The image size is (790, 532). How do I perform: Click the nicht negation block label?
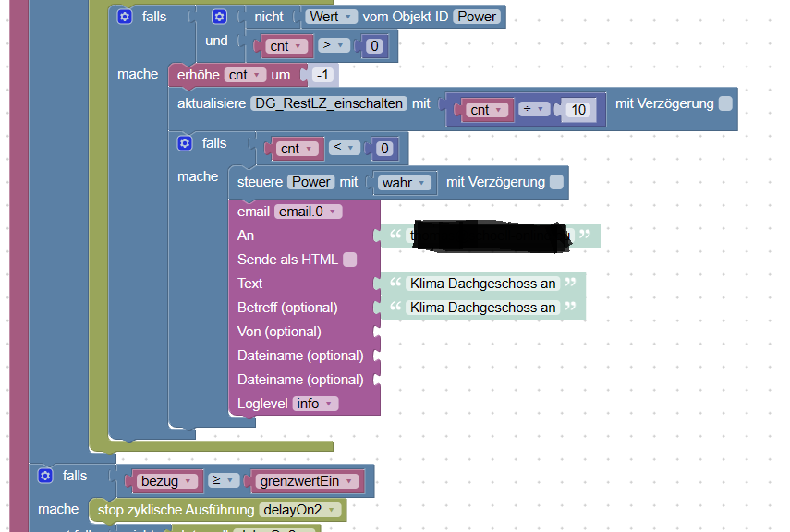(x=269, y=17)
